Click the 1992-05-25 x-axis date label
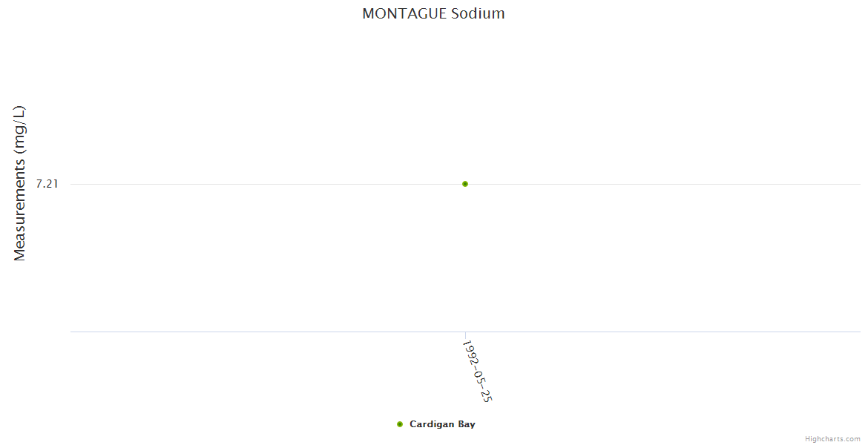This screenshot has height=445, width=868. (477, 370)
